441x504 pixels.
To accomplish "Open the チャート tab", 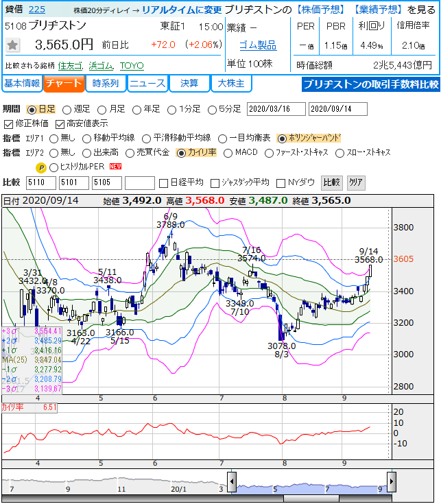I will (x=64, y=84).
